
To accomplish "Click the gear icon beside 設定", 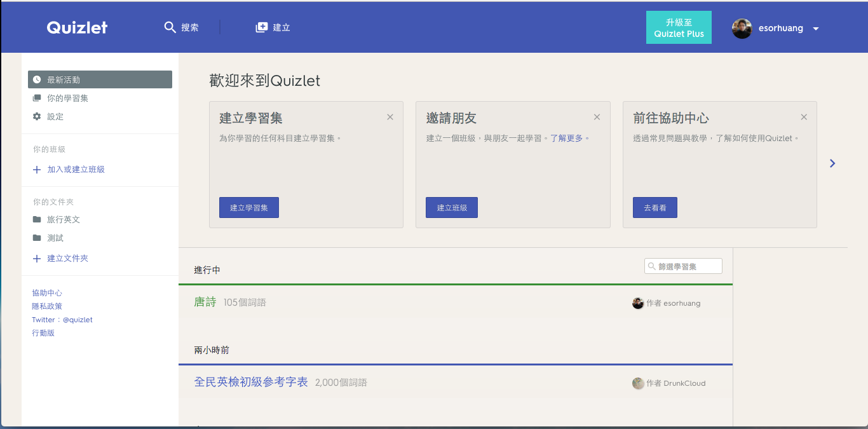I will 37,116.
